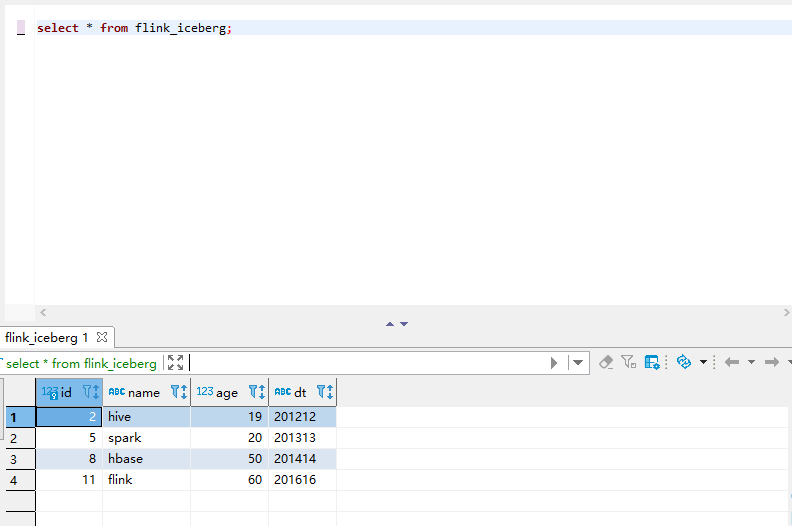The height and width of the screenshot is (526, 792).
Task: Select the cell containing spark
Action: pos(146,438)
